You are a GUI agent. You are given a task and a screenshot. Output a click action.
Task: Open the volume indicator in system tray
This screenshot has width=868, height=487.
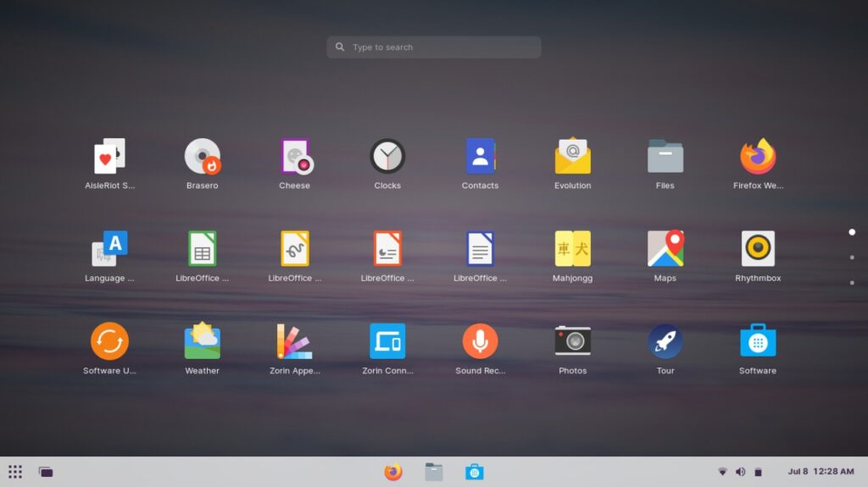click(x=740, y=472)
